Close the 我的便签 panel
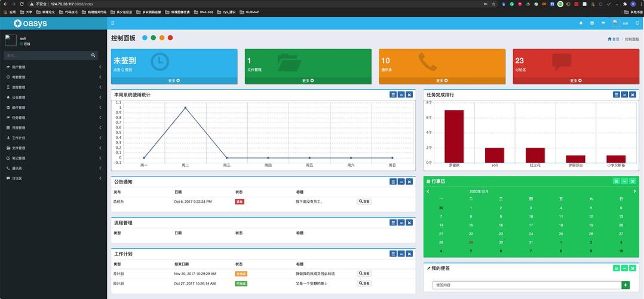Viewport: 644px width, 299px height. 633,268
